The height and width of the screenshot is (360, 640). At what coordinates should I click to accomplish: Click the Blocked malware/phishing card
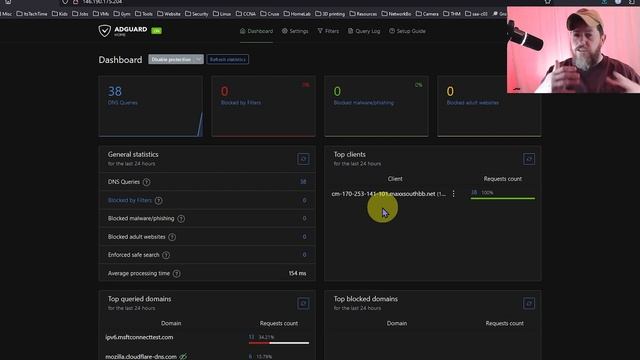coord(376,106)
